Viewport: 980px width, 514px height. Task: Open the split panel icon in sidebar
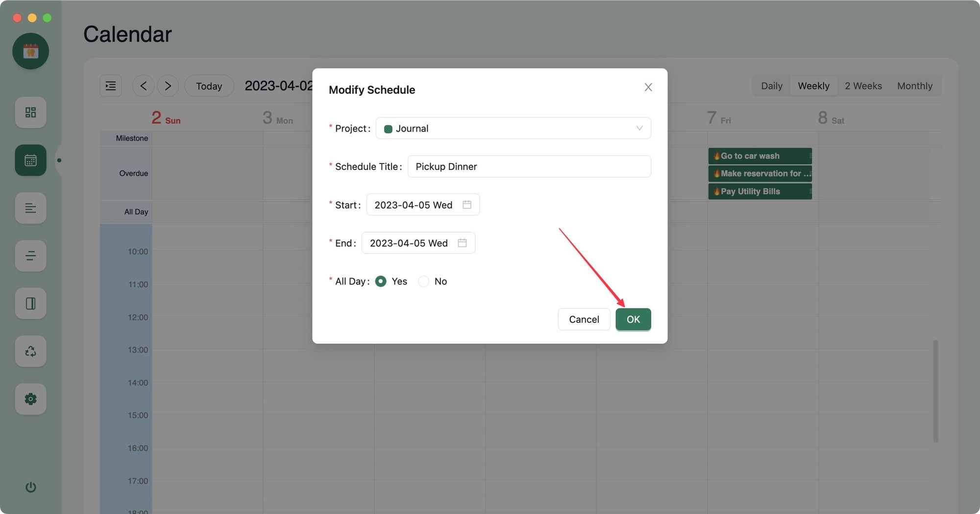(30, 304)
